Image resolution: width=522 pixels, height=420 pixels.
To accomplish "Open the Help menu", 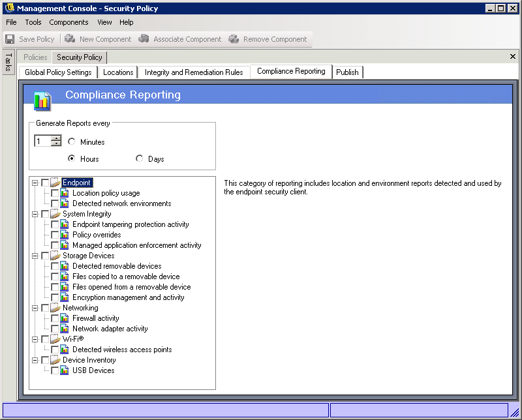I will [127, 22].
